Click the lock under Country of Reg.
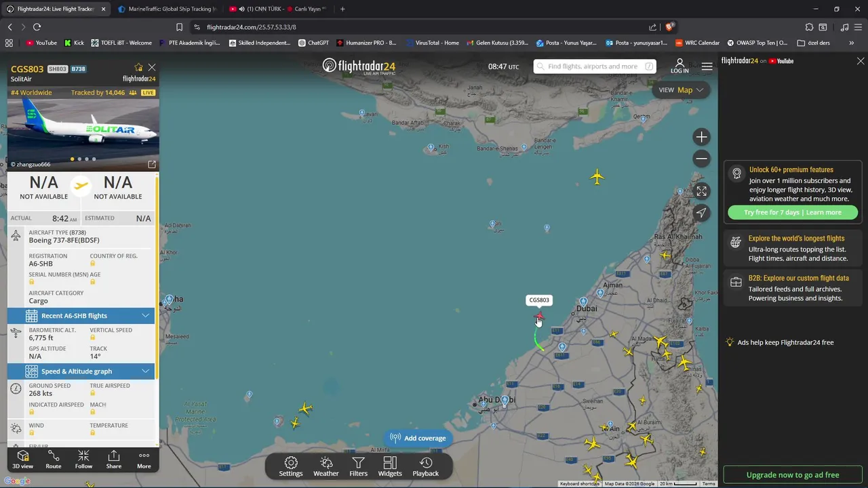The width and height of the screenshot is (868, 488). point(93,264)
